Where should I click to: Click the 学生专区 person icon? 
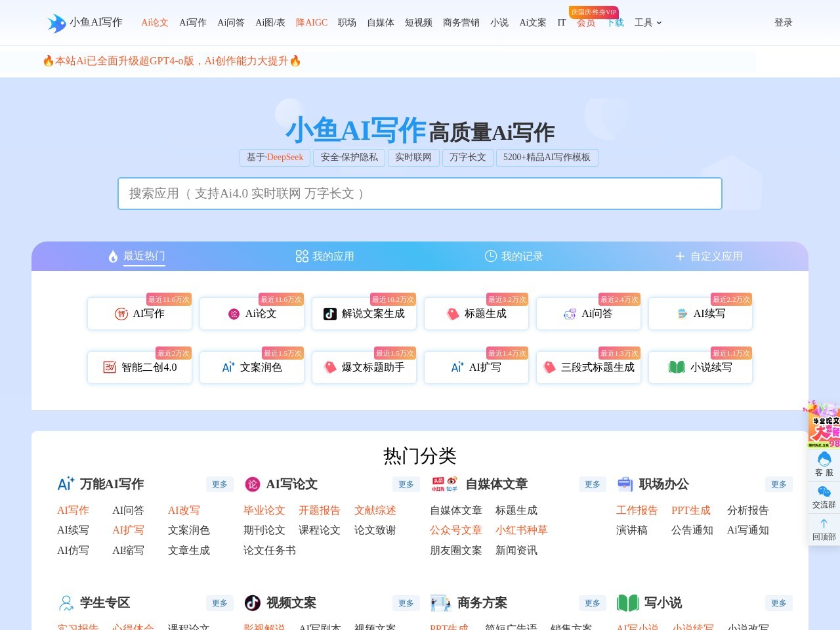[x=66, y=603]
